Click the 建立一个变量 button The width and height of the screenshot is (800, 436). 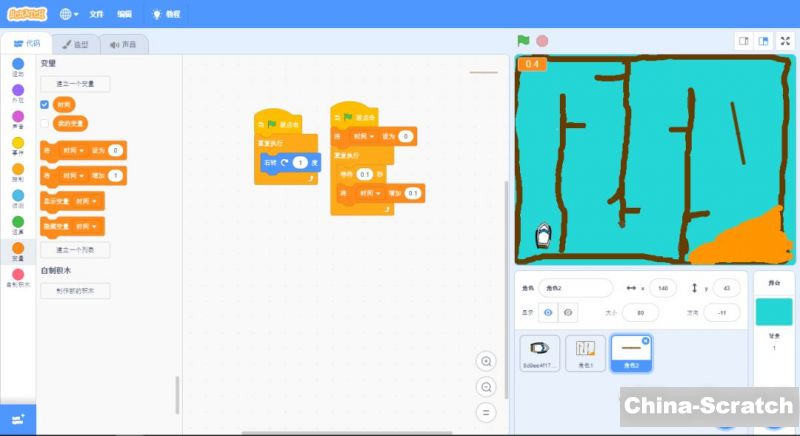(75, 84)
